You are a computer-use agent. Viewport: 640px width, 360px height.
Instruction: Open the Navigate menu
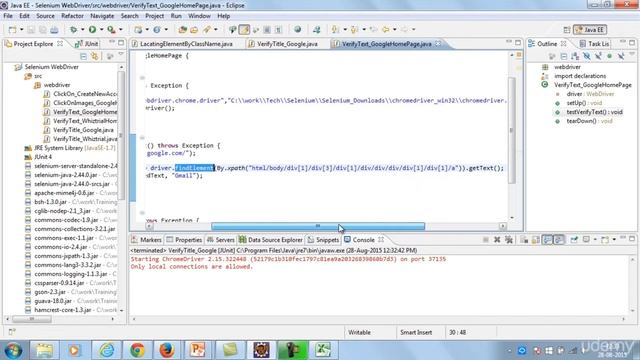(102, 16)
